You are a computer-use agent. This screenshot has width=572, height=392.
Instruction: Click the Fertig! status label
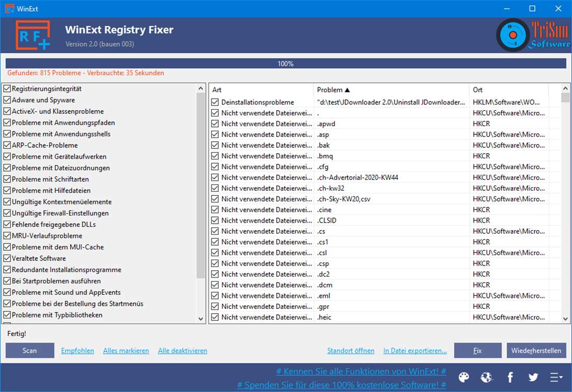click(x=17, y=333)
